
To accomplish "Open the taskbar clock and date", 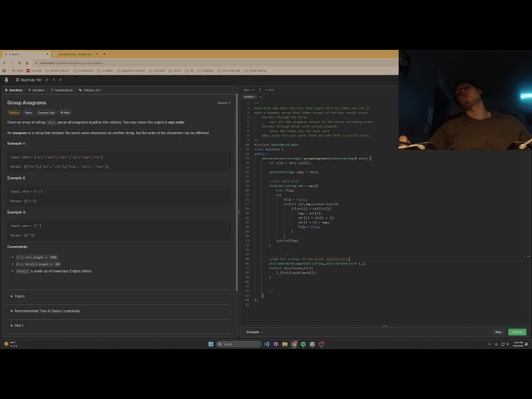I will click(x=518, y=344).
